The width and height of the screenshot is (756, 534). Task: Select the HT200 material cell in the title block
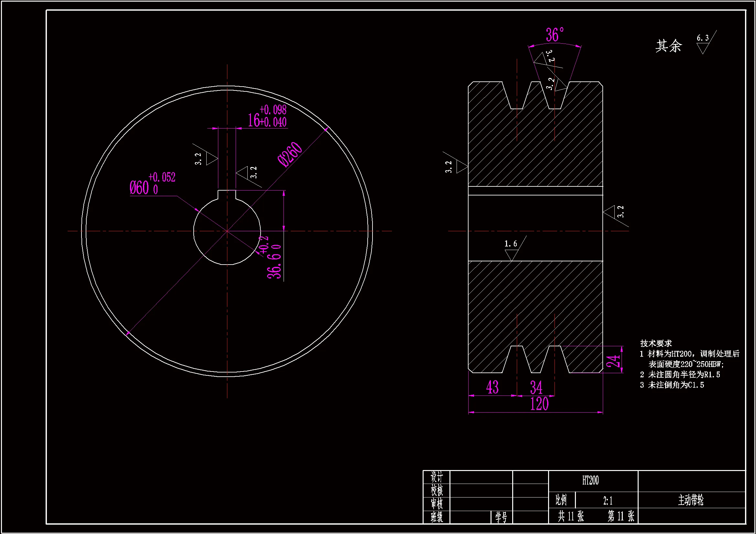[x=590, y=481]
